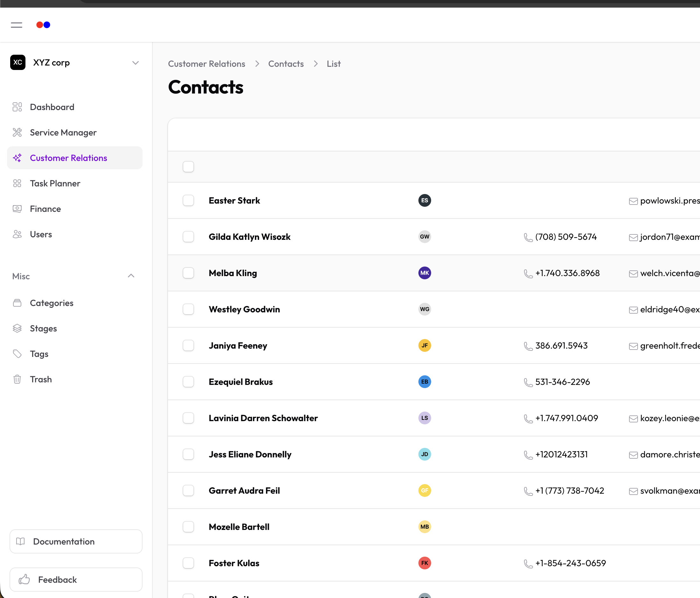Click the GF yellow avatar

425,490
